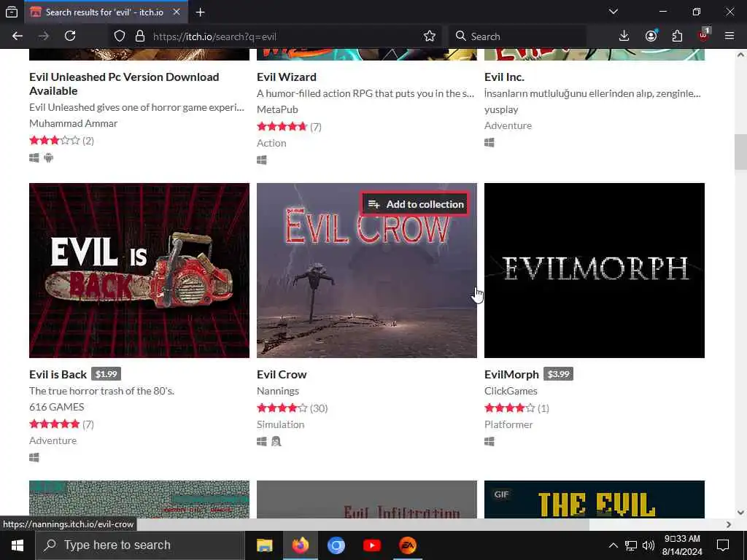
Task: Click the Platformer genre label
Action: tap(508, 425)
